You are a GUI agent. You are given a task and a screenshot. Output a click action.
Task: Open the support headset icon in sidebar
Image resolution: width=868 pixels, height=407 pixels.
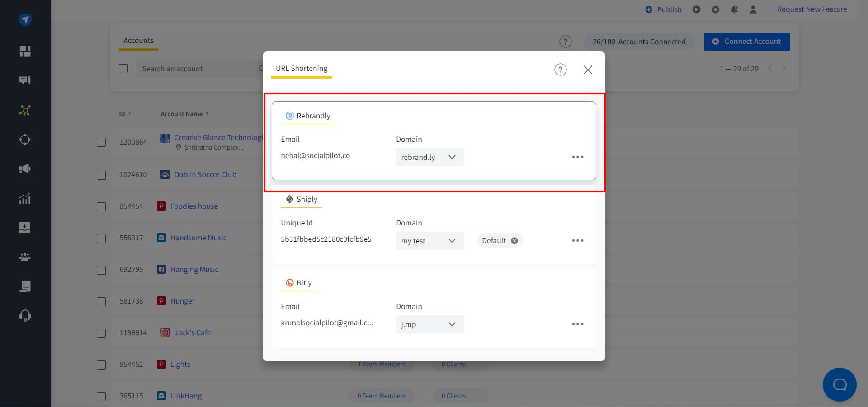(25, 315)
